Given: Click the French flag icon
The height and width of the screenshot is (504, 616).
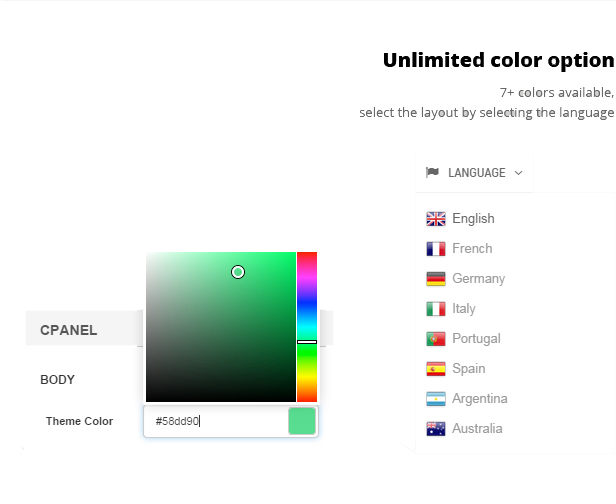Looking at the screenshot, I should (436, 249).
